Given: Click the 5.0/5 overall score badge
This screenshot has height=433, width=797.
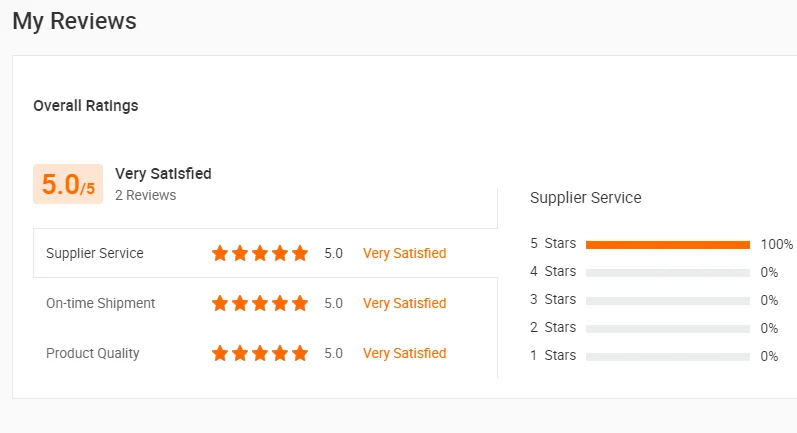Looking at the screenshot, I should 68,185.
